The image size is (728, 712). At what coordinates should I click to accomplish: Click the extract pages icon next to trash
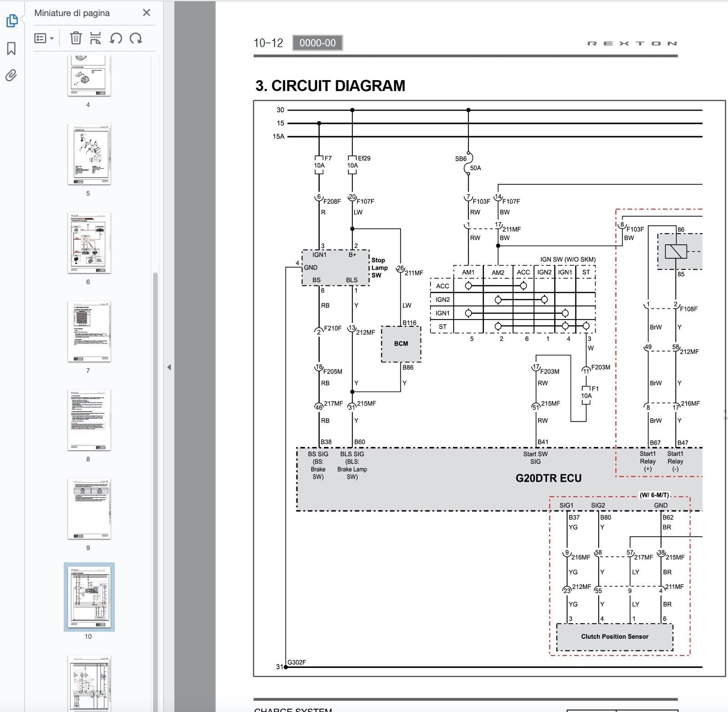pos(95,38)
